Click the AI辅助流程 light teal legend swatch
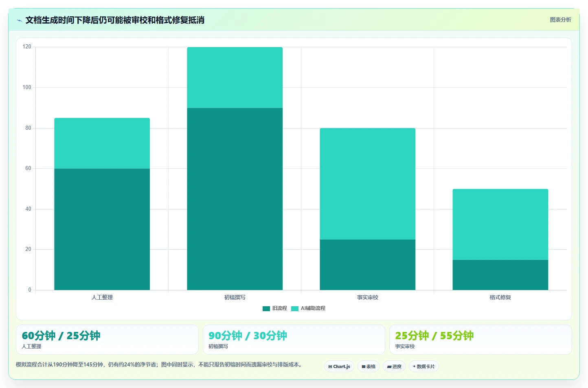Viewport: 588px width, 388px height. 295,308
